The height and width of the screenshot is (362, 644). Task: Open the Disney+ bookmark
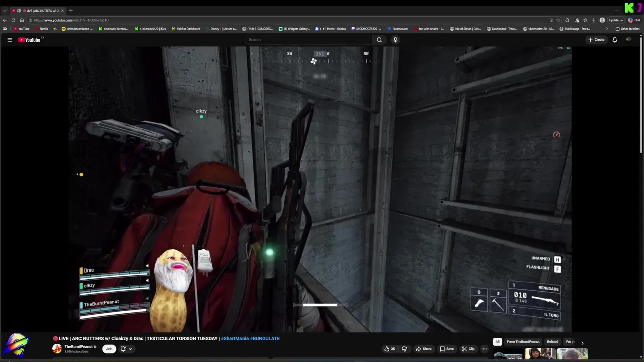(221, 29)
